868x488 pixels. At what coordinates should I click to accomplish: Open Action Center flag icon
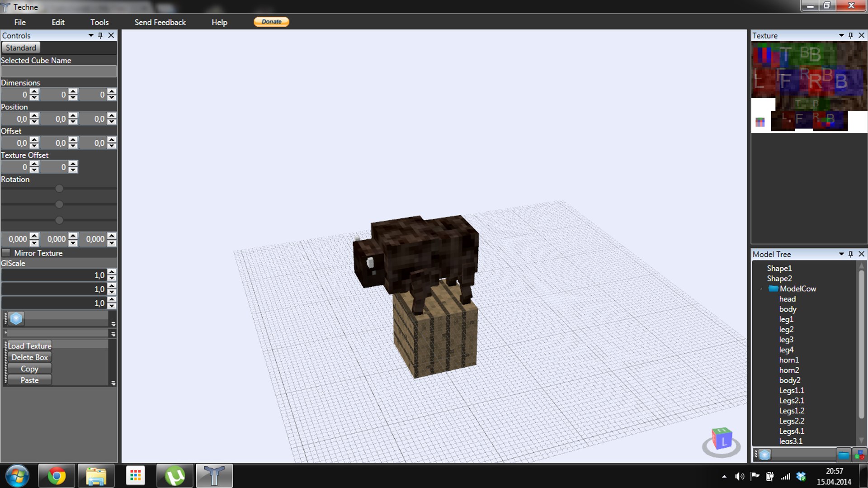[x=755, y=476]
